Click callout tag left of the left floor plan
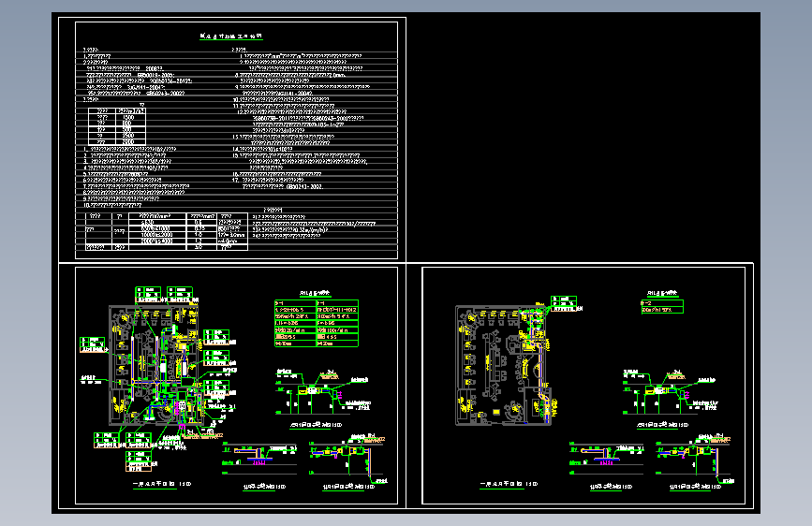 click(x=93, y=344)
